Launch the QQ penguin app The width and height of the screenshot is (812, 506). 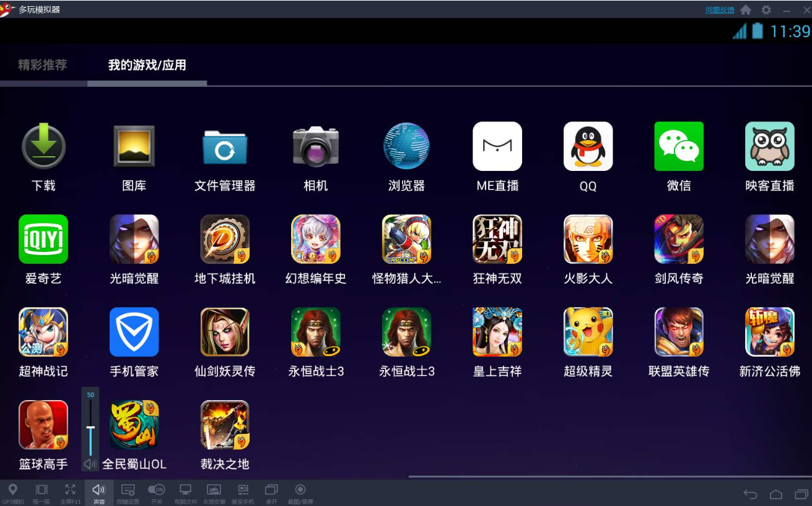point(588,146)
